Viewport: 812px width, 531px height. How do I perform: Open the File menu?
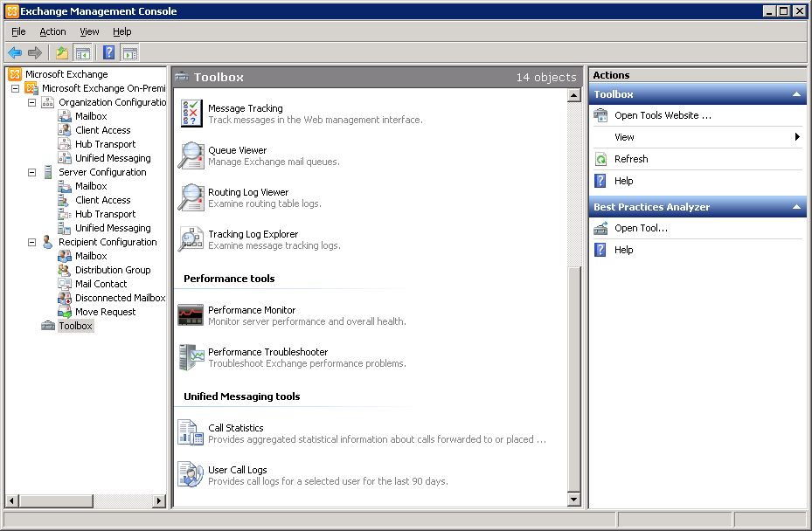coord(18,31)
